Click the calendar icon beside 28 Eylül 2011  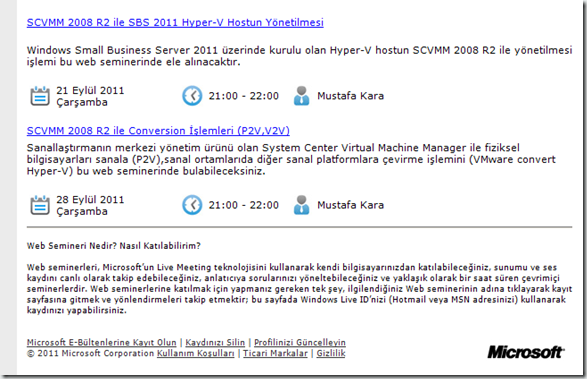point(40,205)
